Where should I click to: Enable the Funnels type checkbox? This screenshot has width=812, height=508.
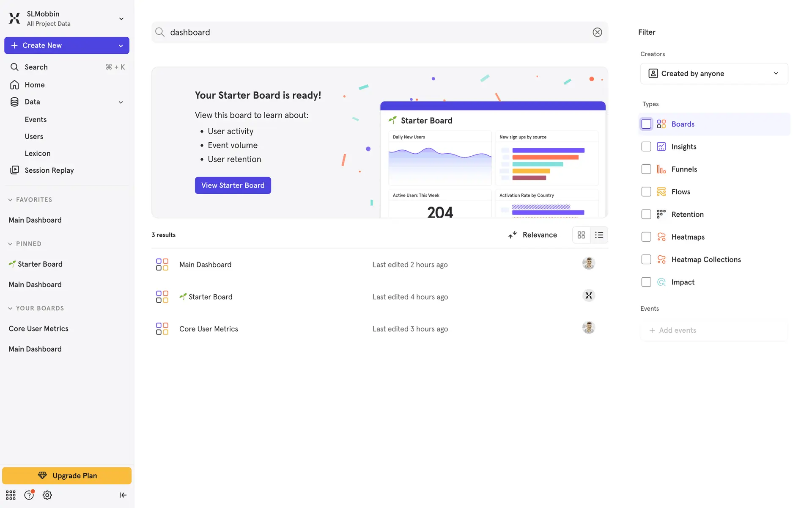click(646, 169)
